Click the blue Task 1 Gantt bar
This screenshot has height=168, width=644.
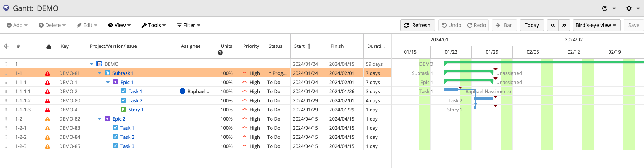coord(451,89)
